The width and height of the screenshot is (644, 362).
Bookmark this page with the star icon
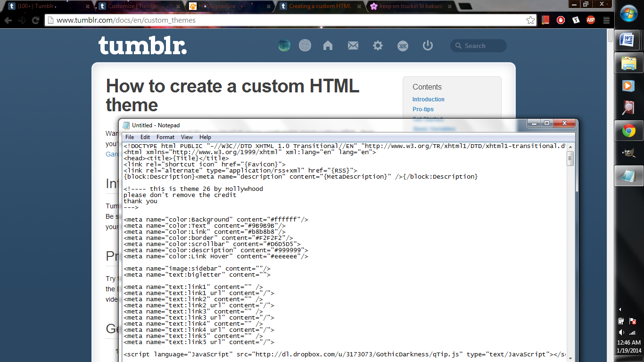[x=531, y=20]
